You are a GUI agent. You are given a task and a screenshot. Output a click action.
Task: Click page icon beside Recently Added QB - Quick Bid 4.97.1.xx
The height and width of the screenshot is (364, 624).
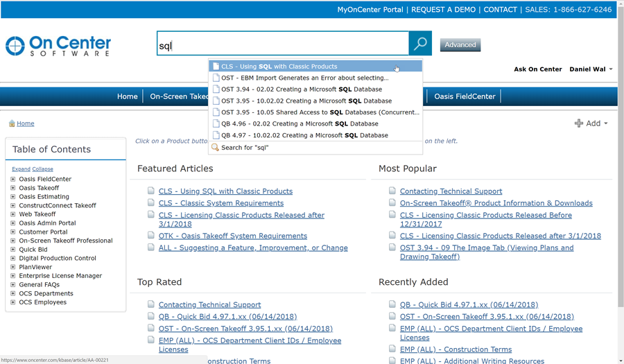pyautogui.click(x=392, y=304)
